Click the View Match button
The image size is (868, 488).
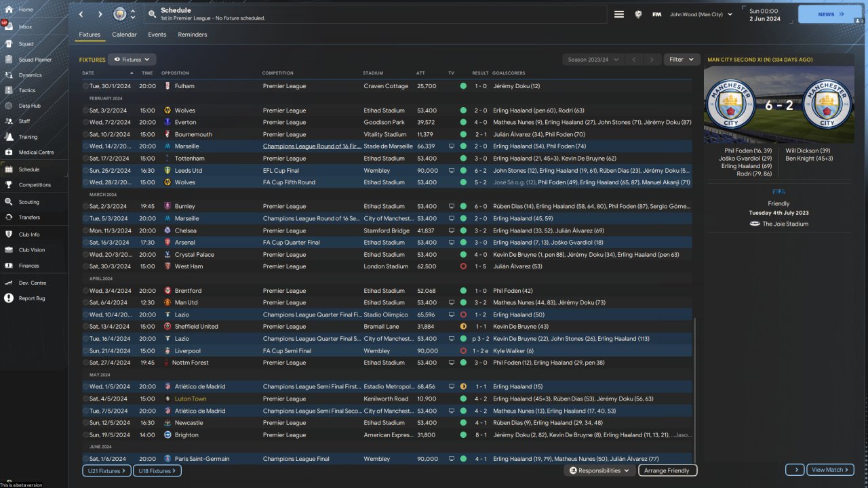[830, 470]
